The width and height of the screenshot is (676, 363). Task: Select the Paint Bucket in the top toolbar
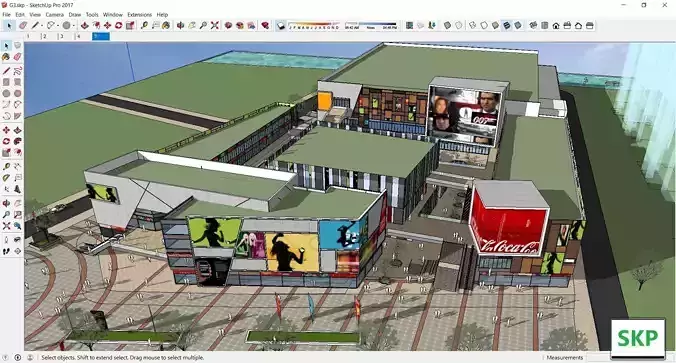(x=166, y=25)
